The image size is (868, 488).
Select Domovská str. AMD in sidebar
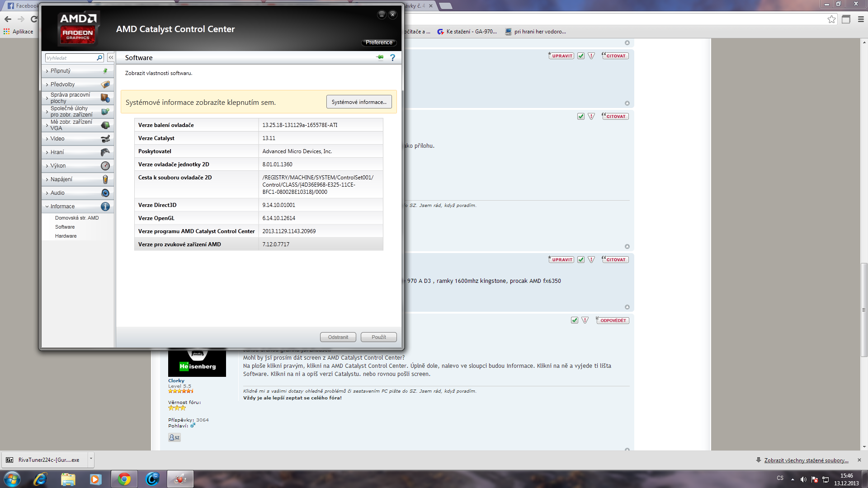click(77, 218)
